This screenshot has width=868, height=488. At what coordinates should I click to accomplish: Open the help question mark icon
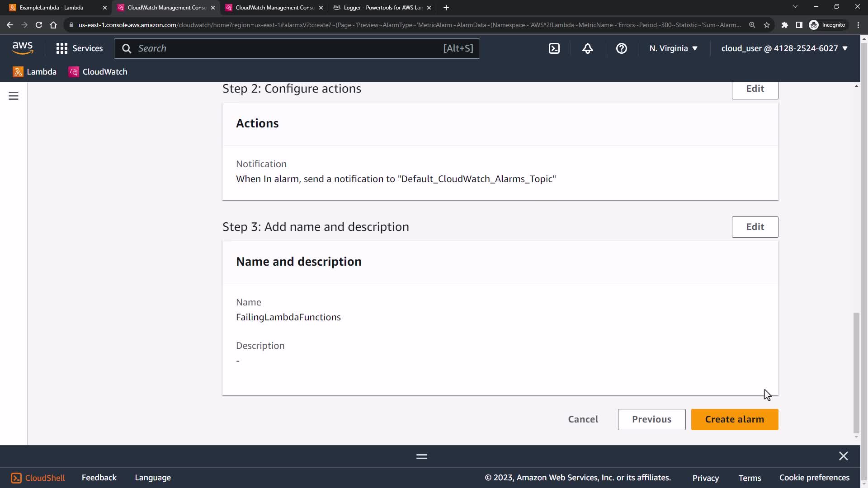click(622, 48)
